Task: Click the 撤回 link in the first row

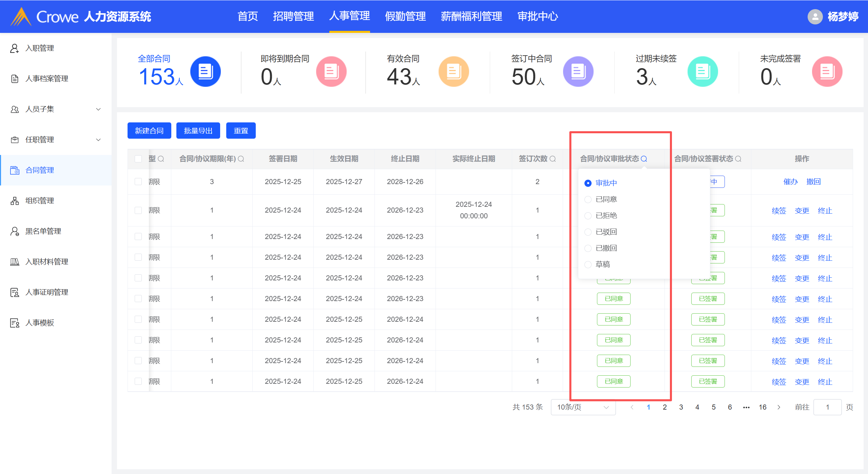Action: (813, 182)
